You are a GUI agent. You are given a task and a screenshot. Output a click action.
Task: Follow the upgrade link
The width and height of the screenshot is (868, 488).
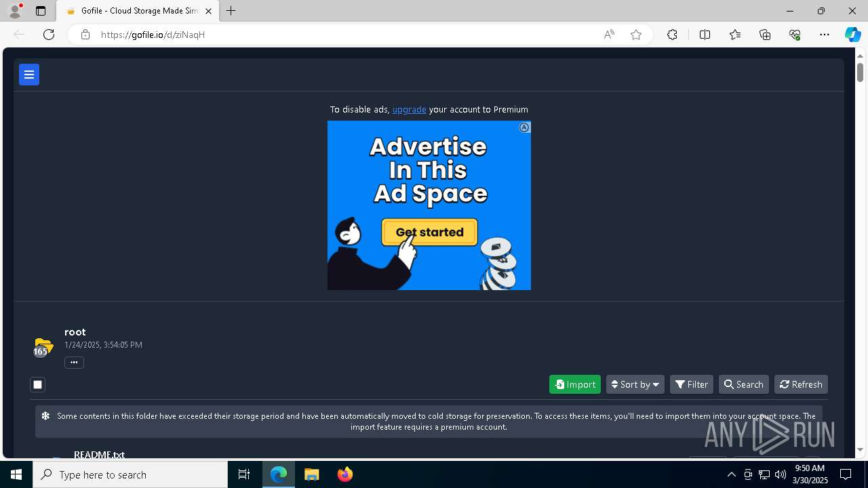[x=409, y=109]
